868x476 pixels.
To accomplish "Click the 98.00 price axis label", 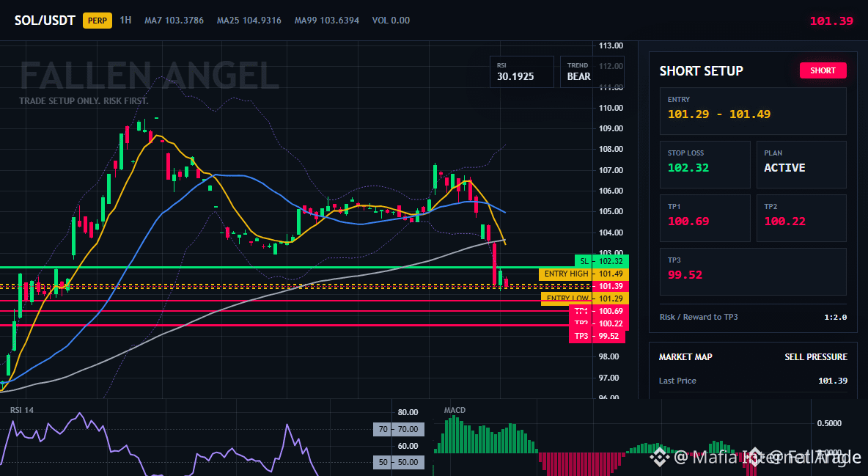I will 611,357.
